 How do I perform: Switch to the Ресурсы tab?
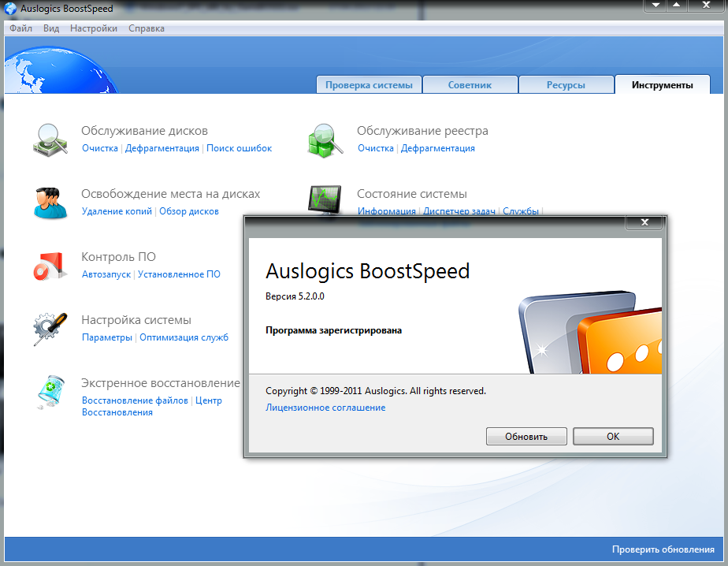566,85
